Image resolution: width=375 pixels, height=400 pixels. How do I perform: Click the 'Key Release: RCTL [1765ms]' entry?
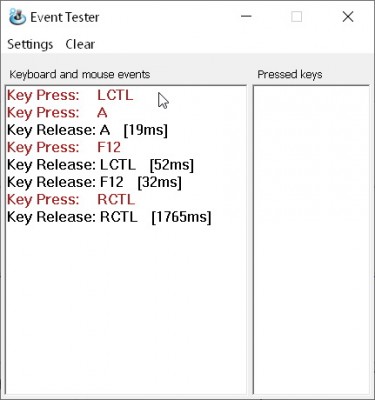[x=109, y=217]
